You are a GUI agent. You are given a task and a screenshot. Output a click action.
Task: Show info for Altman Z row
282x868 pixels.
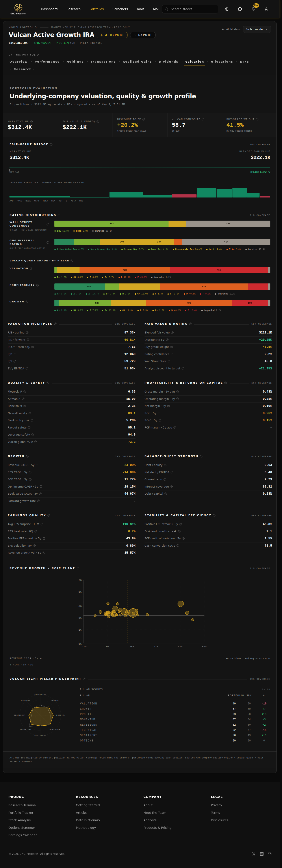click(23, 399)
